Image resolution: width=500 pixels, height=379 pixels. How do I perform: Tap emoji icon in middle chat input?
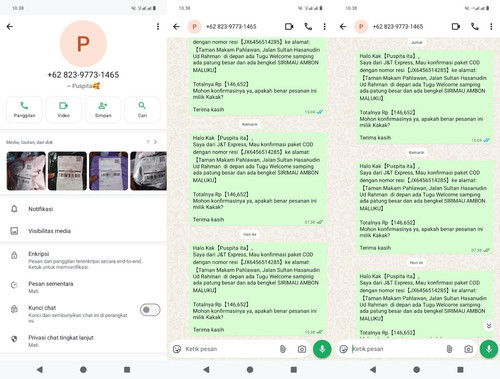coord(177,349)
